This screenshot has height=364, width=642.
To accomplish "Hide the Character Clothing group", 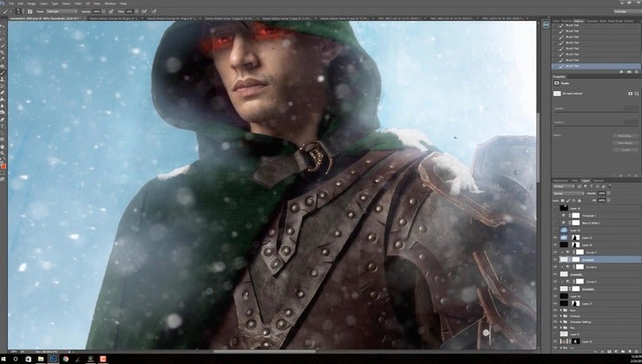I will tap(555, 322).
